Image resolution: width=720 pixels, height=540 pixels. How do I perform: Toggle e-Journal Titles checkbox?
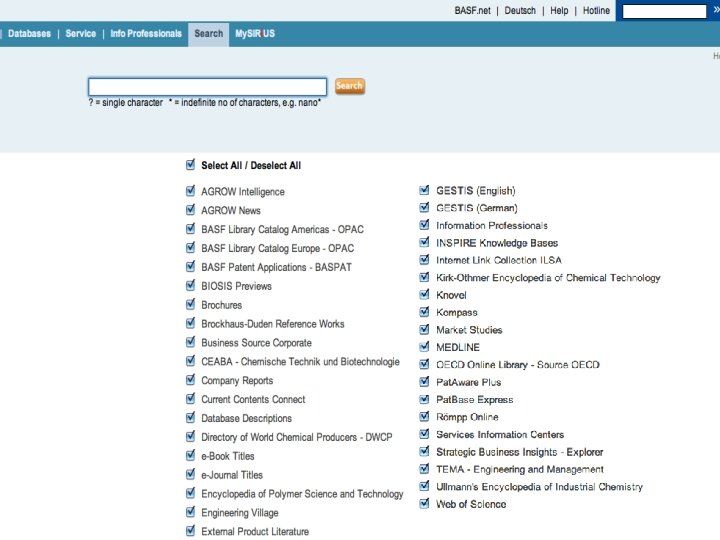pyautogui.click(x=191, y=474)
